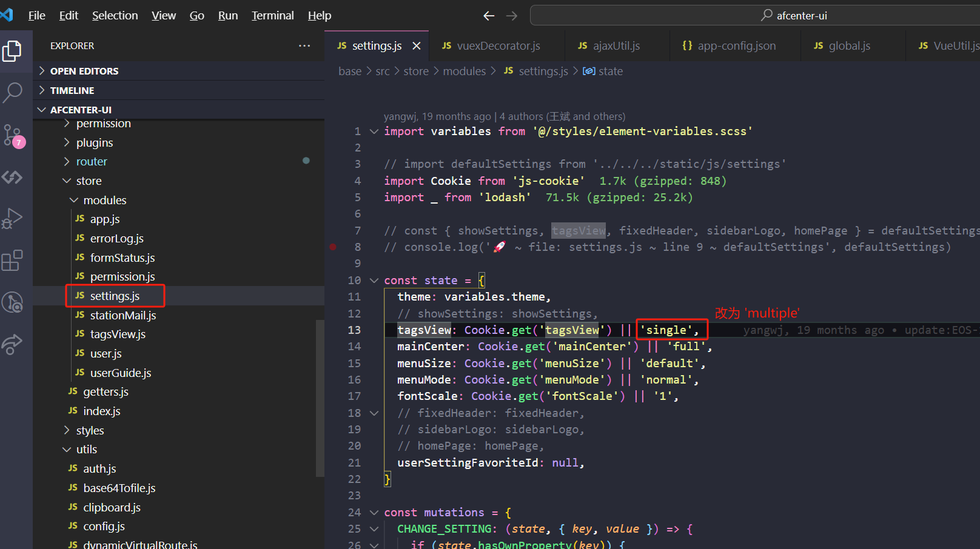Click the live share arrow icon in activity bar
Viewport: 980px width, 549px height.
pos(12,344)
